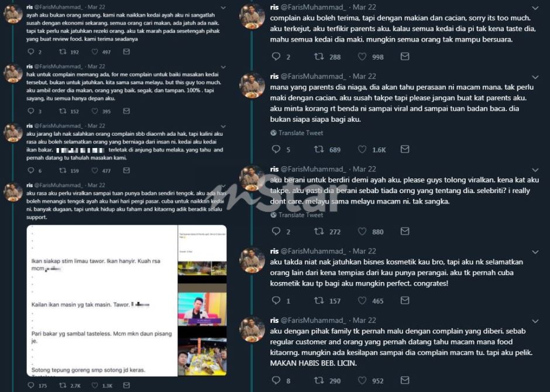Image resolution: width=550 pixels, height=392 pixels.
Task: Send by message the tweet with 880 likes
Action: click(x=405, y=231)
